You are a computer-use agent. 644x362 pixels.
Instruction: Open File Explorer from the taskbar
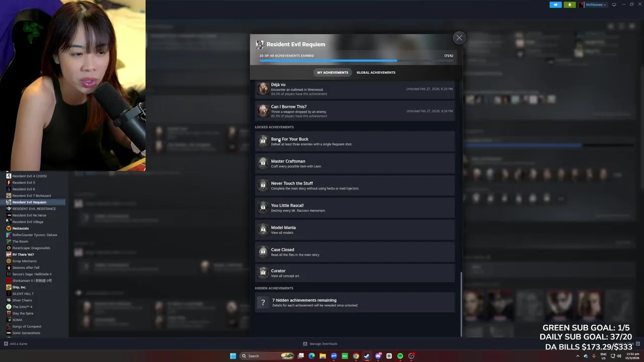point(323,356)
